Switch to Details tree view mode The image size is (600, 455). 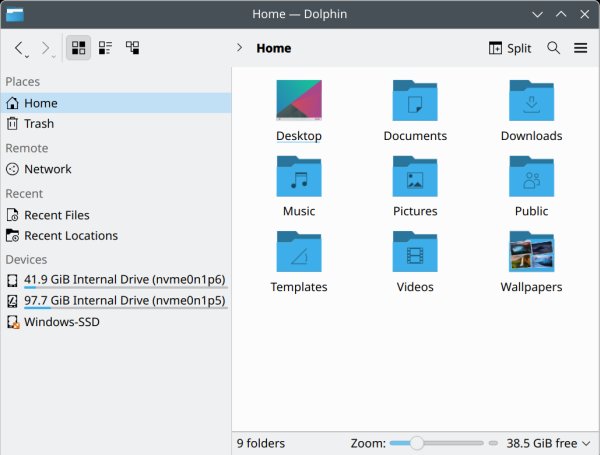click(x=132, y=48)
